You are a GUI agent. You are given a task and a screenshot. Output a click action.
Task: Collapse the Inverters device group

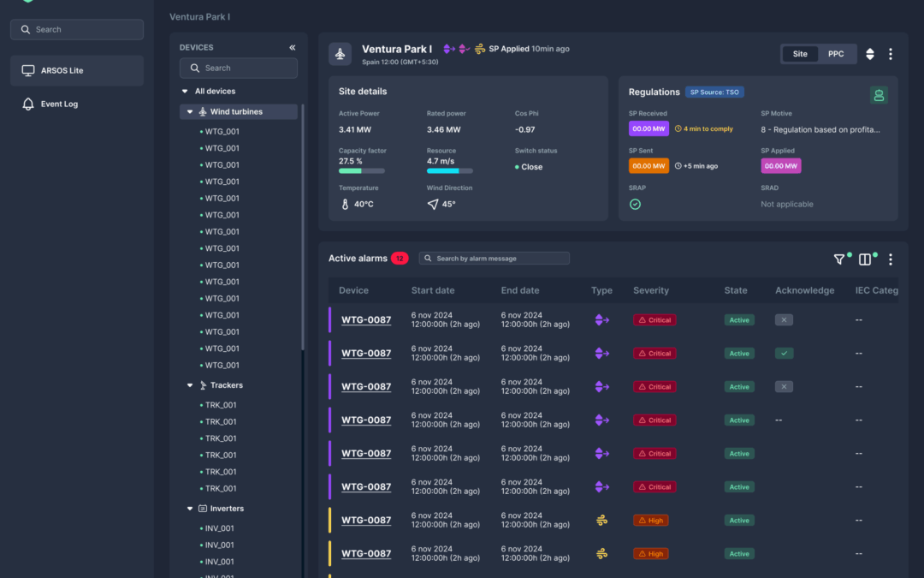pyautogui.click(x=190, y=509)
